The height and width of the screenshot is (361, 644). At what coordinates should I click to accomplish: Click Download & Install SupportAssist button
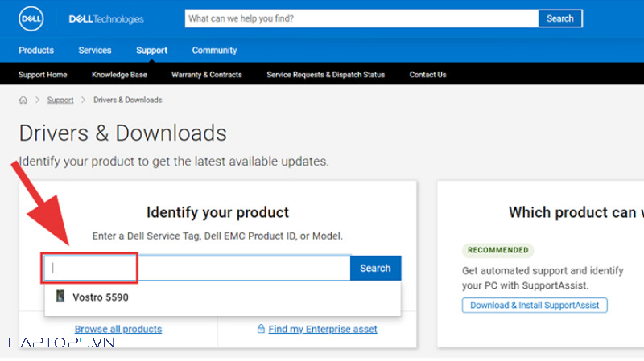(x=535, y=306)
